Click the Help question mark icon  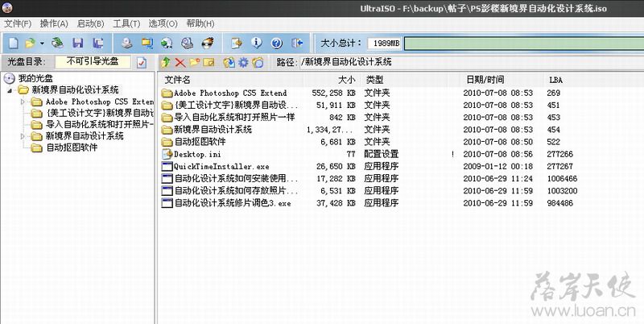coord(276,43)
